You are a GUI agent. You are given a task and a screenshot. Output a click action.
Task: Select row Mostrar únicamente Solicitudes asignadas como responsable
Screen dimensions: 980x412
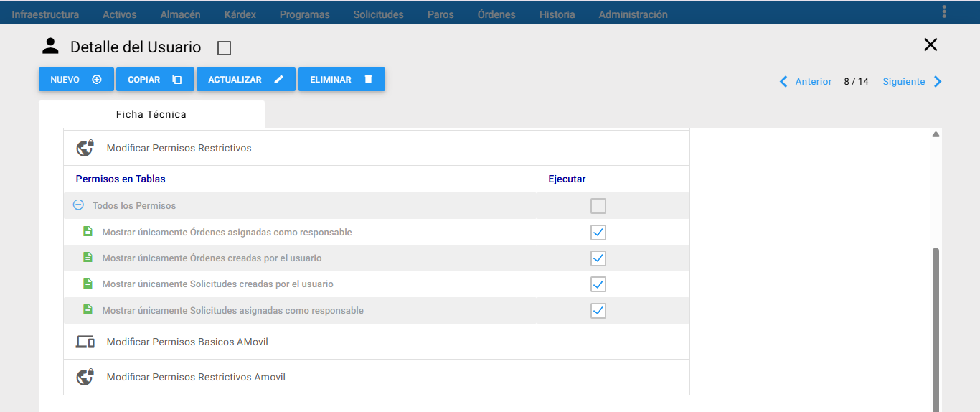click(x=377, y=311)
